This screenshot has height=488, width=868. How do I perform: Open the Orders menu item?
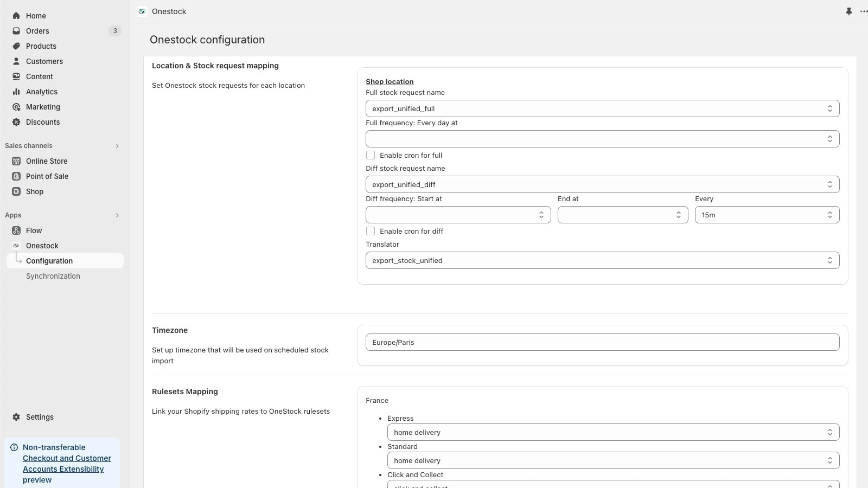click(x=65, y=31)
